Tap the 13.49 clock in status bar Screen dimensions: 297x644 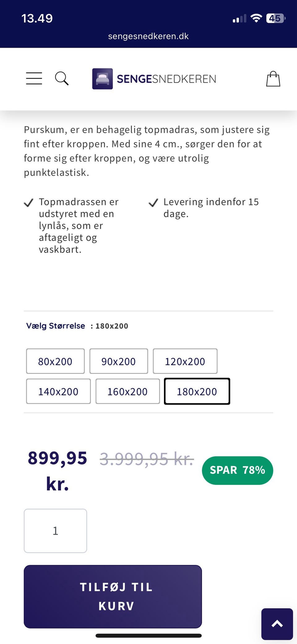click(x=37, y=18)
